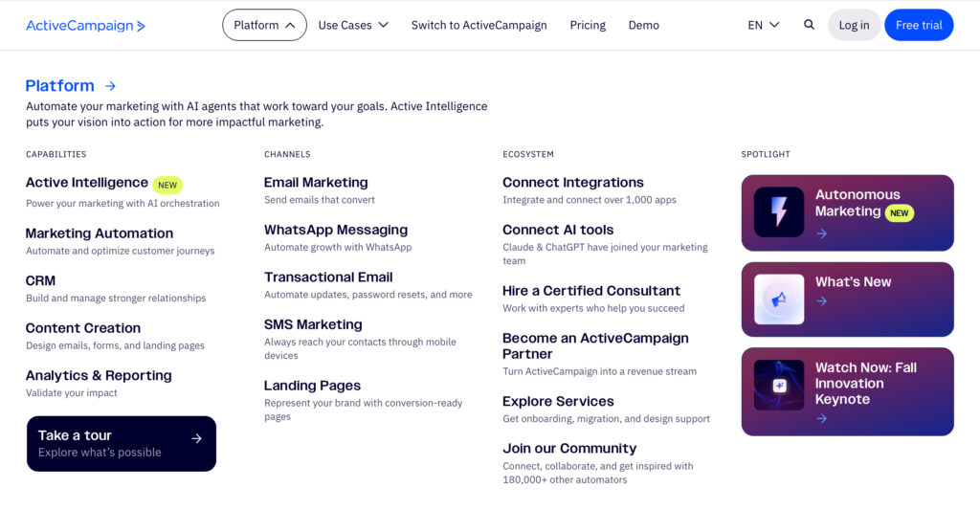The image size is (980, 510).
Task: Click the arrow under What's New
Action: pos(822,301)
